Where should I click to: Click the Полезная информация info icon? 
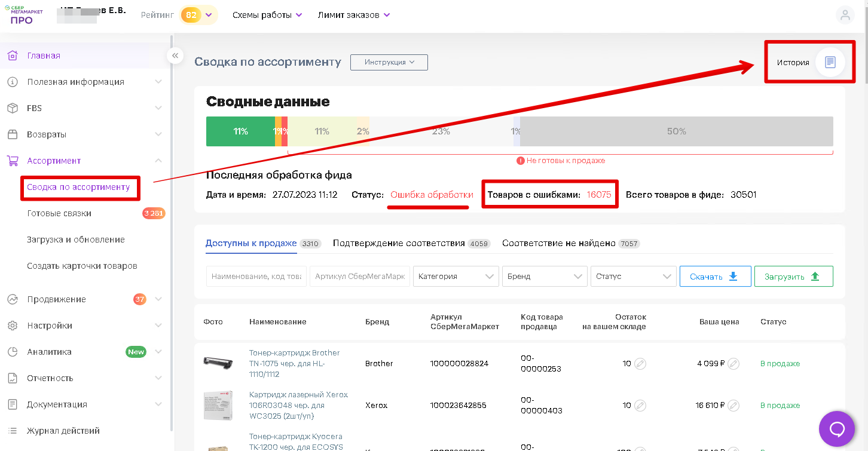[12, 82]
